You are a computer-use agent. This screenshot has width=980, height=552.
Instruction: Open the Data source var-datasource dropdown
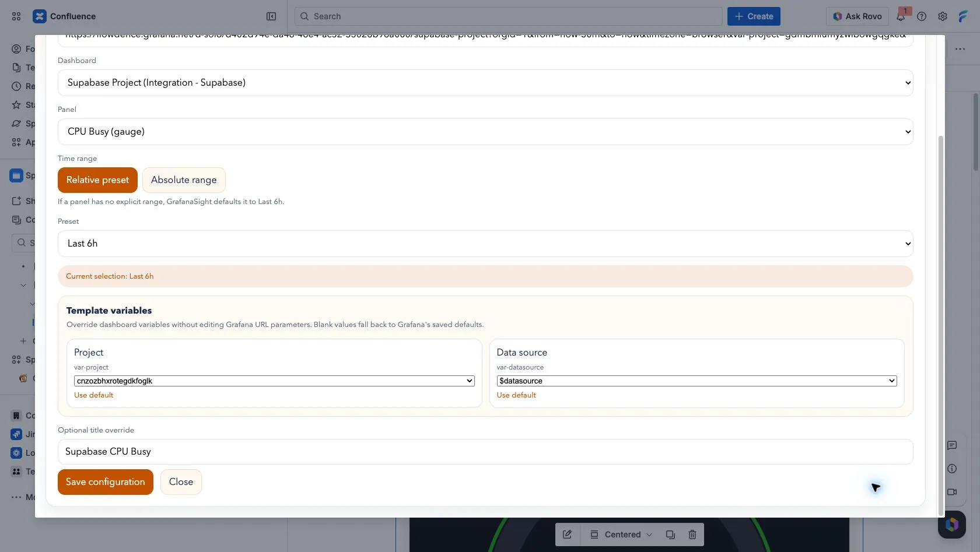pyautogui.click(x=696, y=381)
